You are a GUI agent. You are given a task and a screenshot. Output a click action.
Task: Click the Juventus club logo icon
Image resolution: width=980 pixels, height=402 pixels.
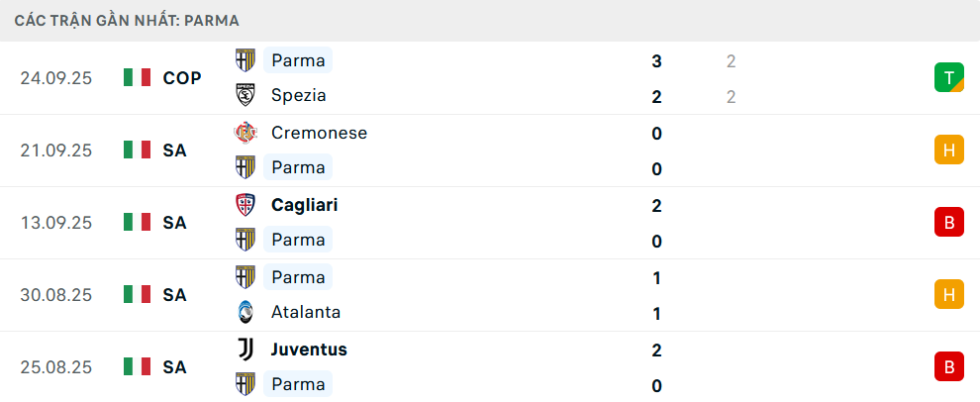pyautogui.click(x=245, y=350)
